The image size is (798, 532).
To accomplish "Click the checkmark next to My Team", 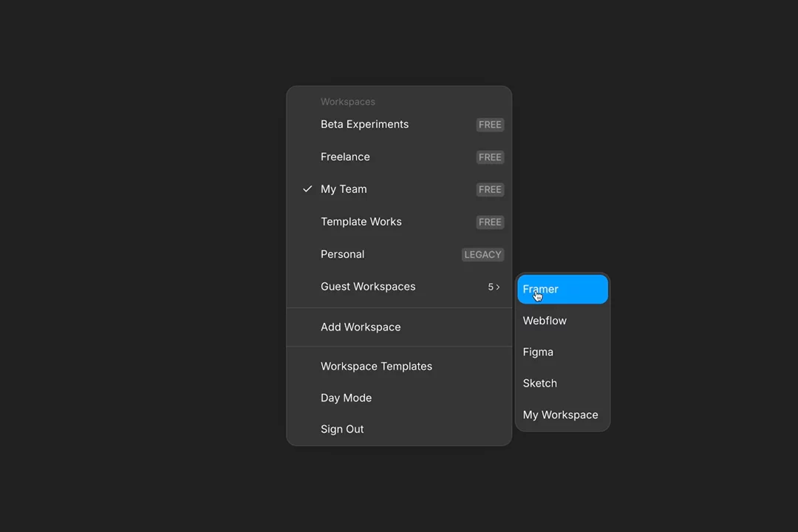I will pyautogui.click(x=307, y=189).
